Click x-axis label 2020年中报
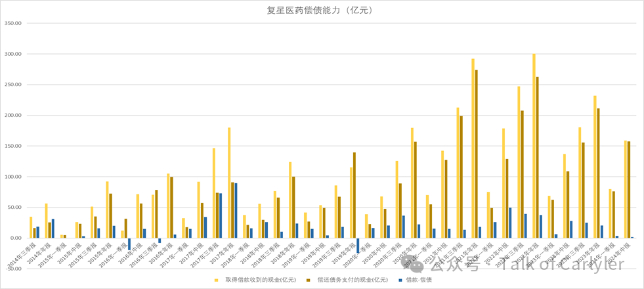 pyautogui.click(x=374, y=252)
